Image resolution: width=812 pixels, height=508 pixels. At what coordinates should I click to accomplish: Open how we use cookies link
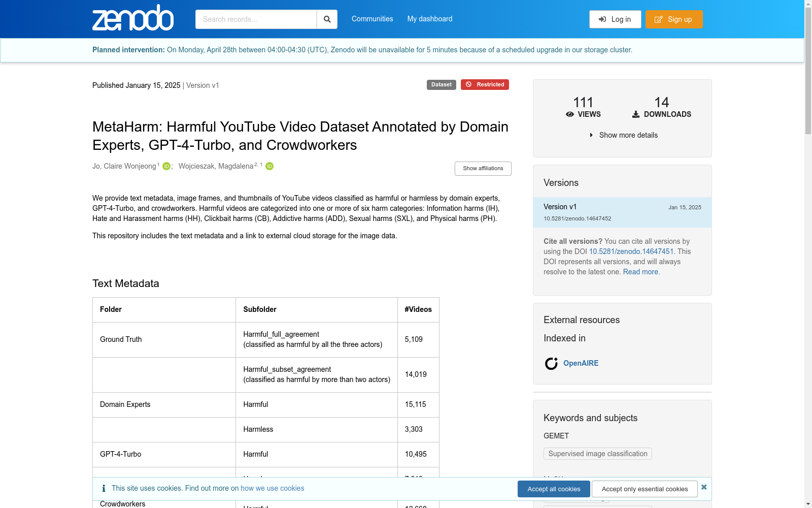[x=273, y=488]
